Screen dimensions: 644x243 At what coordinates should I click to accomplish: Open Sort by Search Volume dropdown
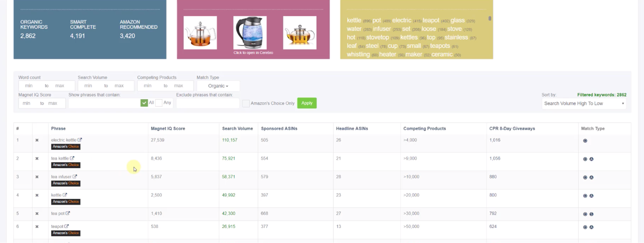[584, 103]
